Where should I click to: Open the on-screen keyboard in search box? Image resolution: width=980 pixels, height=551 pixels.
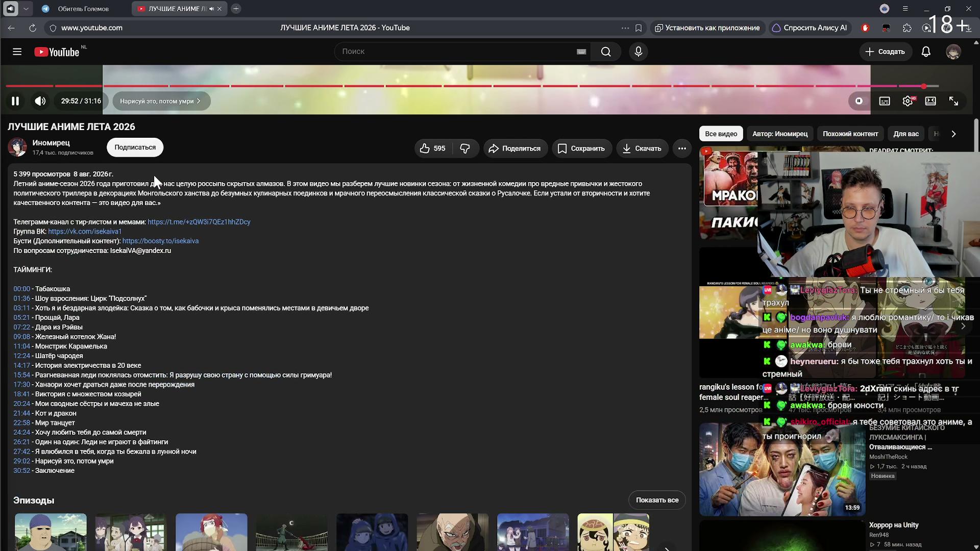tap(581, 52)
